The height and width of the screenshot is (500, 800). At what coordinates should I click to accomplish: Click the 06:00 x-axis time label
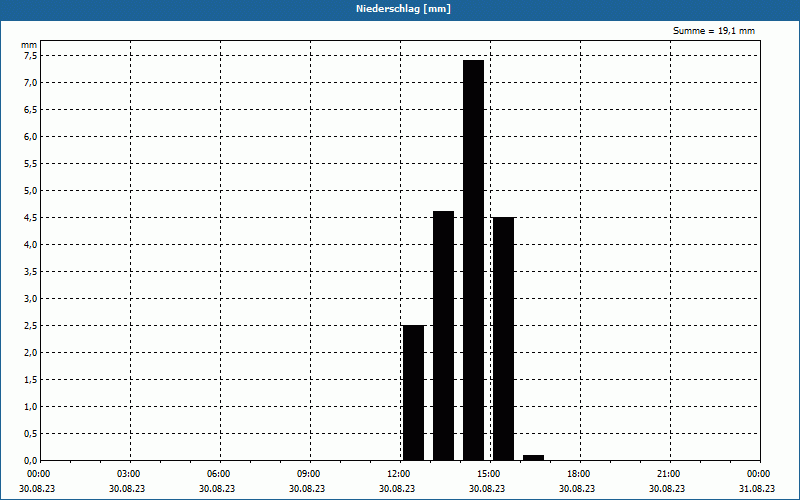click(220, 474)
